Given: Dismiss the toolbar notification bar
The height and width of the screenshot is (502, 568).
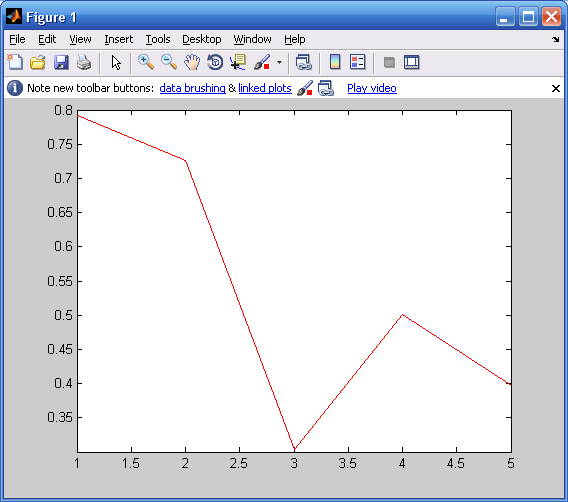Looking at the screenshot, I should click(556, 88).
